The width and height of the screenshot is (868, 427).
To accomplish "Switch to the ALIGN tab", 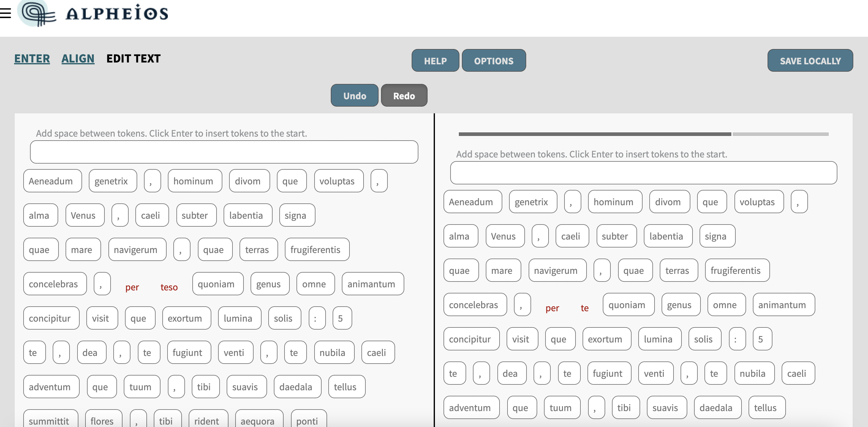I will coord(78,58).
